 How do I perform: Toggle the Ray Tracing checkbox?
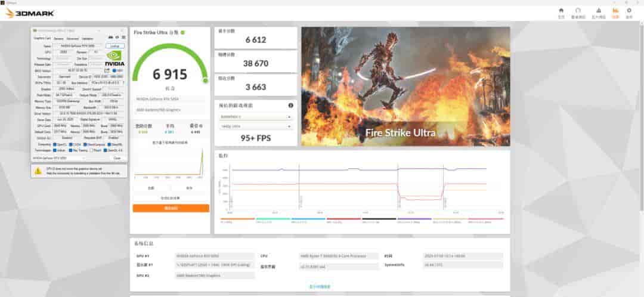[x=70, y=150]
